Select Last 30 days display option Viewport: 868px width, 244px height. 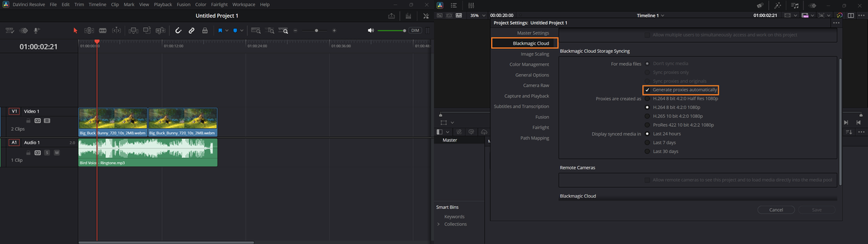click(x=648, y=151)
